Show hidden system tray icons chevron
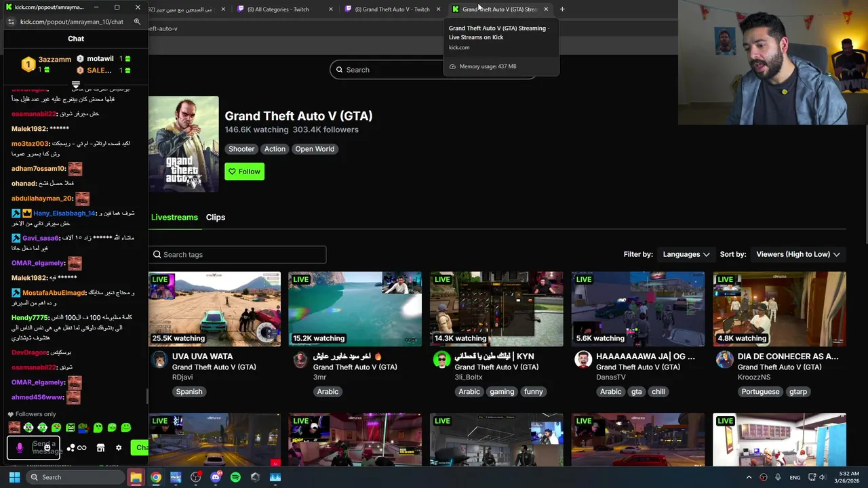The width and height of the screenshot is (868, 488). pyautogui.click(x=749, y=477)
